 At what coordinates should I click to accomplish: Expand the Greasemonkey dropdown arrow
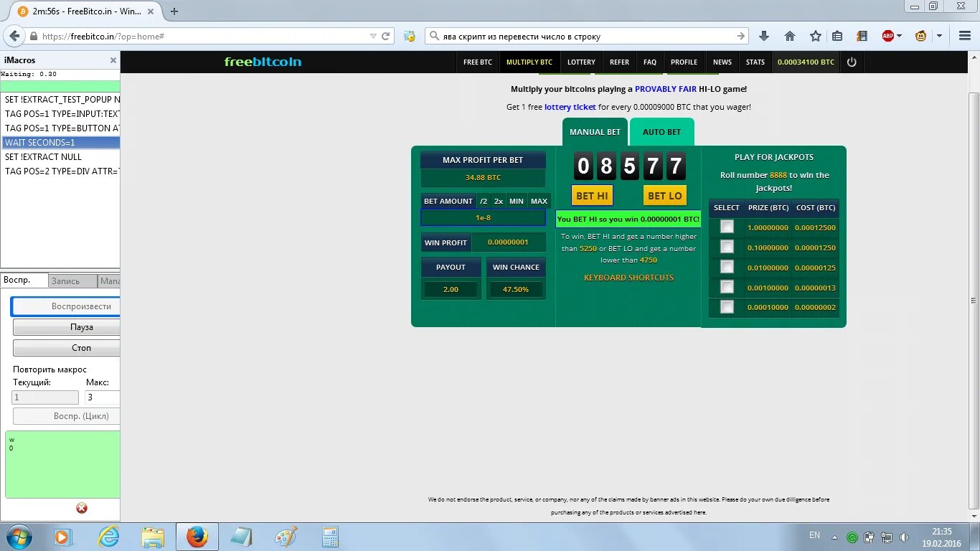[939, 36]
